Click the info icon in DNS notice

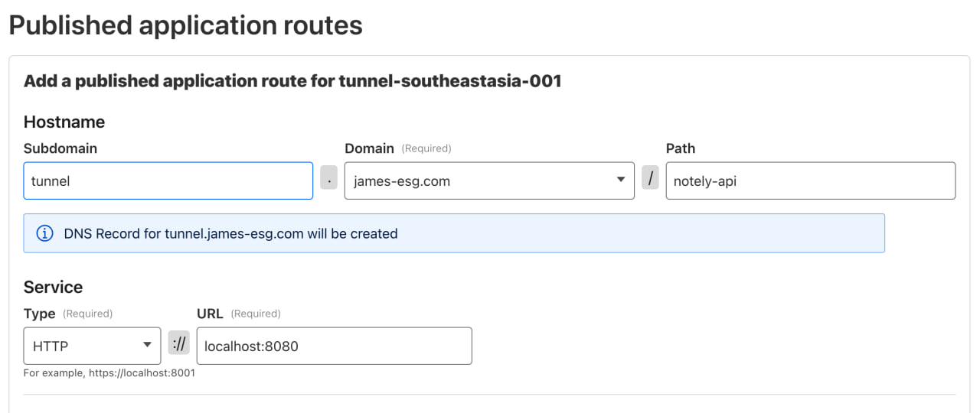coord(45,233)
